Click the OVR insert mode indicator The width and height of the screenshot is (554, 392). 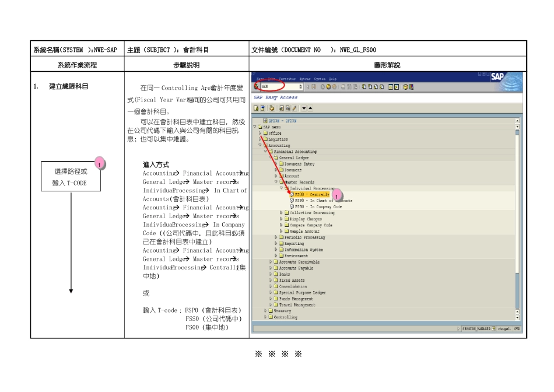tap(517, 329)
